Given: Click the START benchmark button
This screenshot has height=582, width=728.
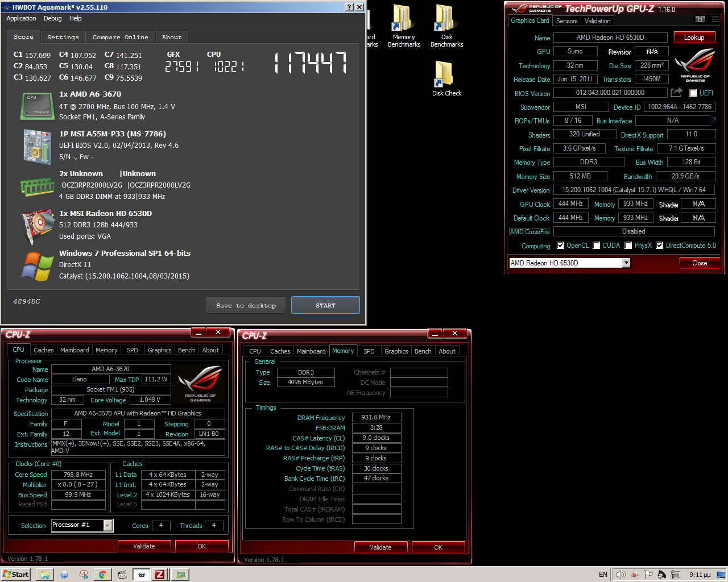Looking at the screenshot, I should click(326, 305).
